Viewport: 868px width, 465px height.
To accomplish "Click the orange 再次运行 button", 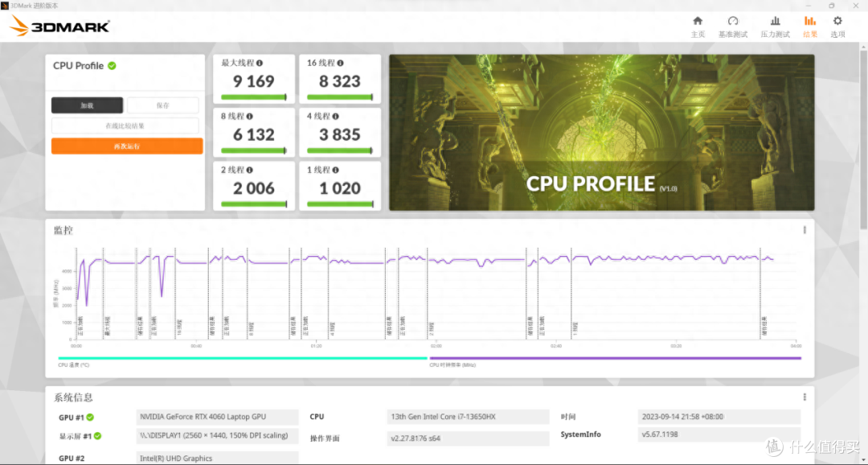I will coord(127,146).
